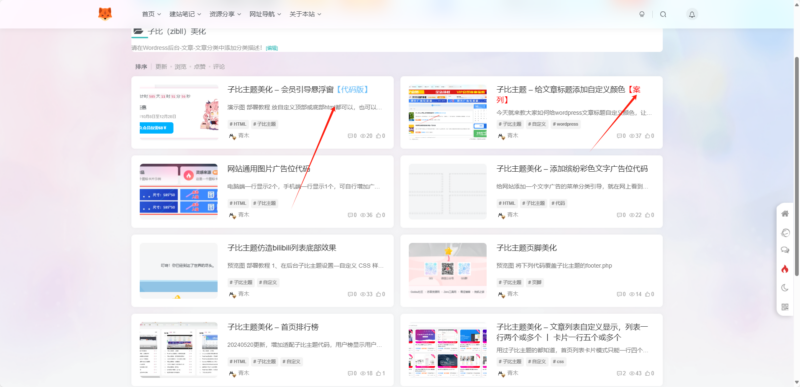Click the open-folder icon beside 子比（zibll）美化
The width and height of the screenshot is (800, 387).
[x=138, y=31]
